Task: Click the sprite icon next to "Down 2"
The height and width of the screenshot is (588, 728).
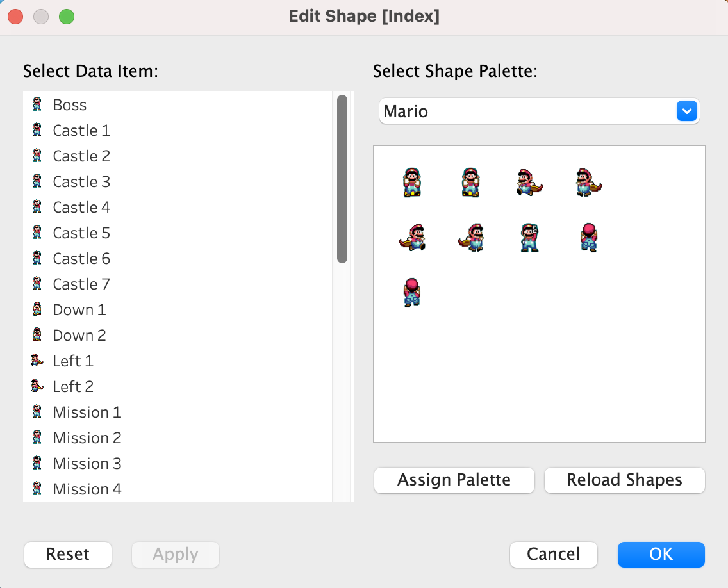Action: pyautogui.click(x=37, y=335)
